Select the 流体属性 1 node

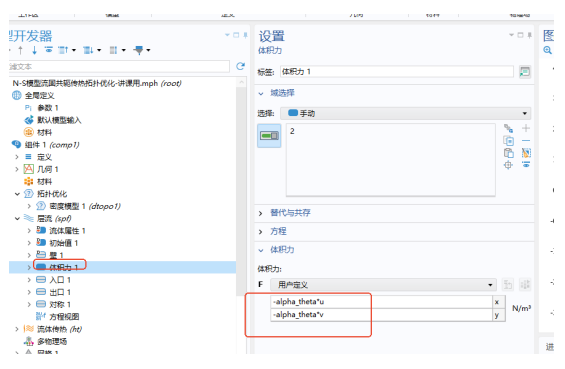67,231
